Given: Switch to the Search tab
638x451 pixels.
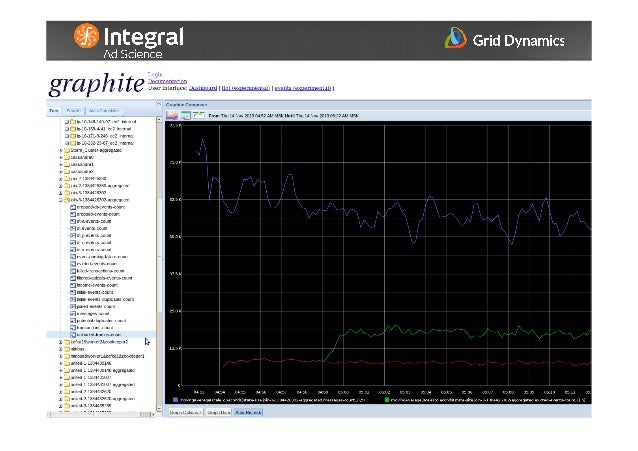Looking at the screenshot, I should pos(73,111).
